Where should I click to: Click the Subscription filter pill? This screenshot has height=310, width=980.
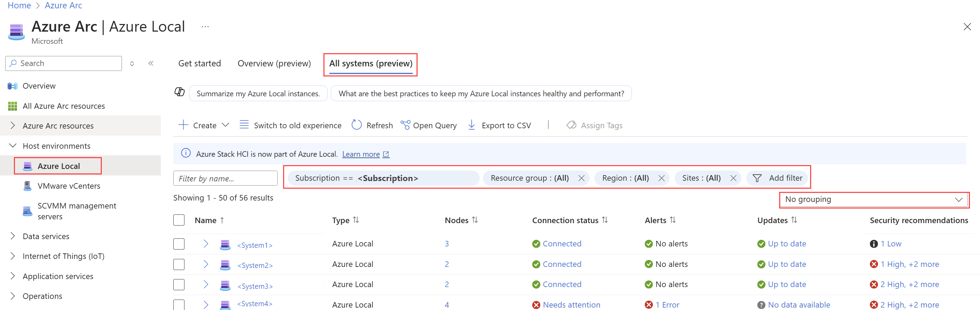[383, 178]
